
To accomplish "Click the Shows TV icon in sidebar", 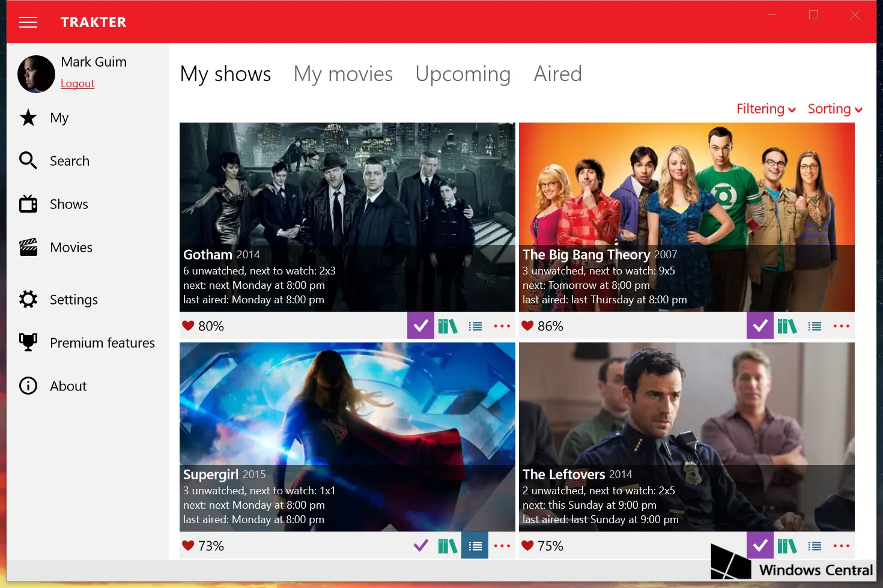I will [28, 204].
